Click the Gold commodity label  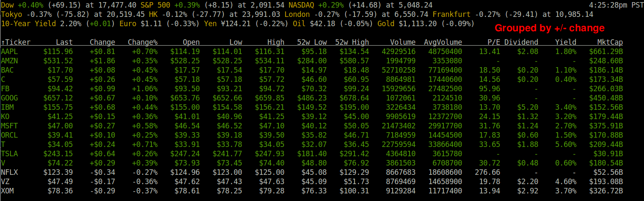(386, 24)
